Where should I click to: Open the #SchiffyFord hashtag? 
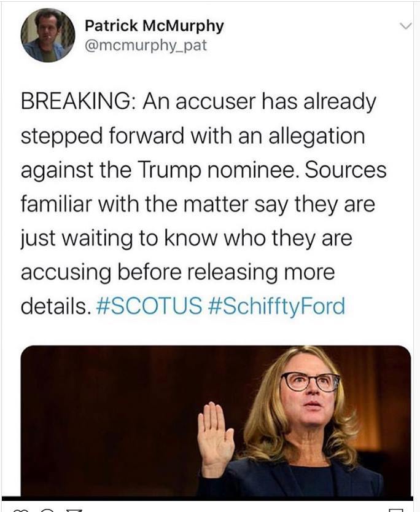click(276, 307)
